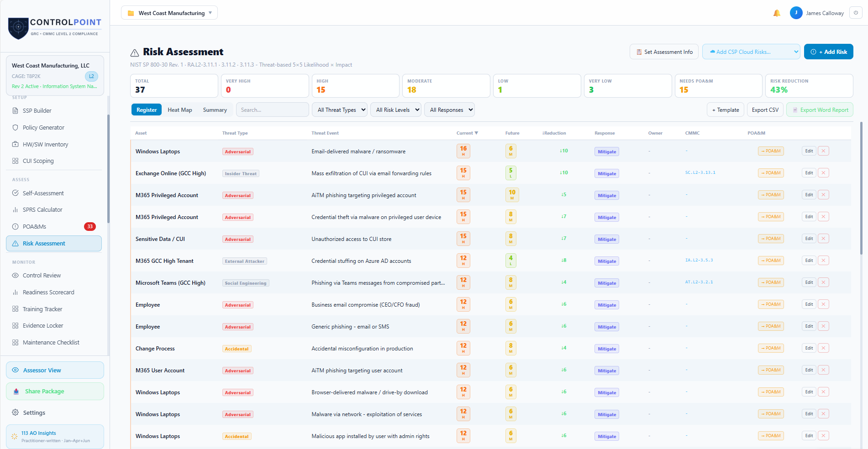
Task: Select the Policy Generator tool
Action: pos(43,127)
